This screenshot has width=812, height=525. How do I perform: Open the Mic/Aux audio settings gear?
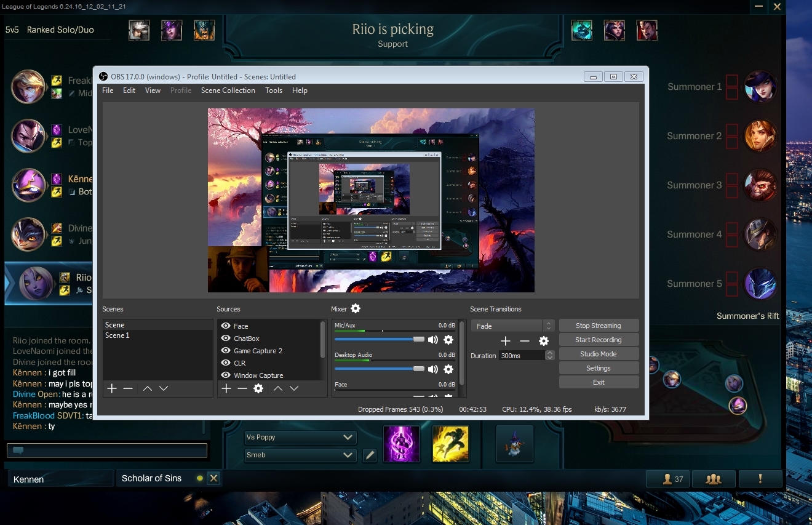coord(448,340)
